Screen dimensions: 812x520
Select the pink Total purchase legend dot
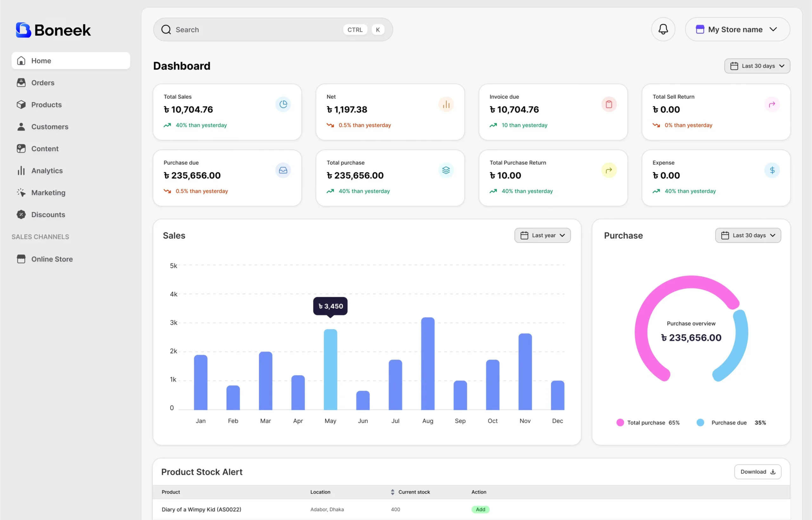coord(620,422)
